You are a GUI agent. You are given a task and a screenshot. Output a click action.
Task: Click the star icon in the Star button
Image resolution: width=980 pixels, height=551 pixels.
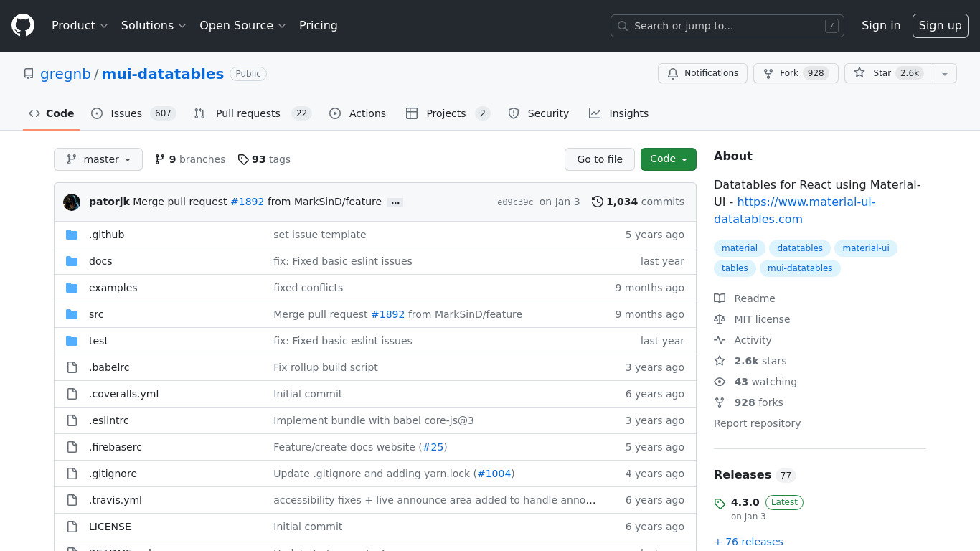click(x=859, y=73)
